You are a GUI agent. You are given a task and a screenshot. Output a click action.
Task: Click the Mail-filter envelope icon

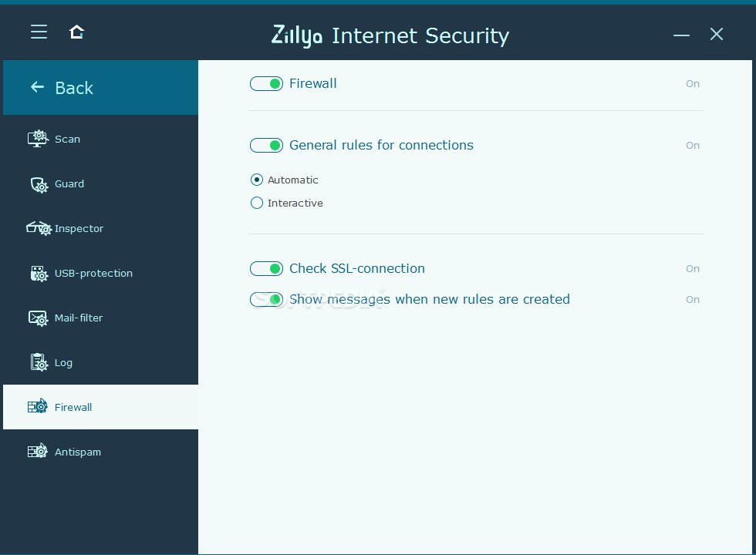pos(38,318)
